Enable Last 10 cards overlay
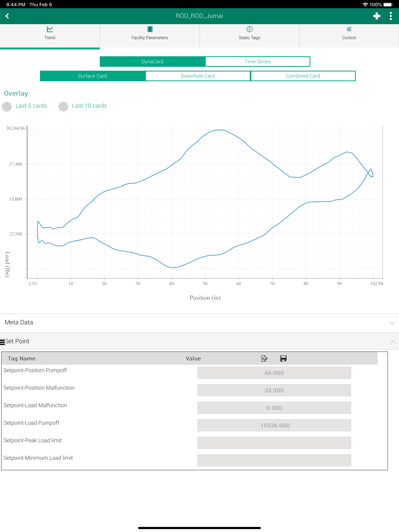The height and width of the screenshot is (532, 399). (63, 107)
